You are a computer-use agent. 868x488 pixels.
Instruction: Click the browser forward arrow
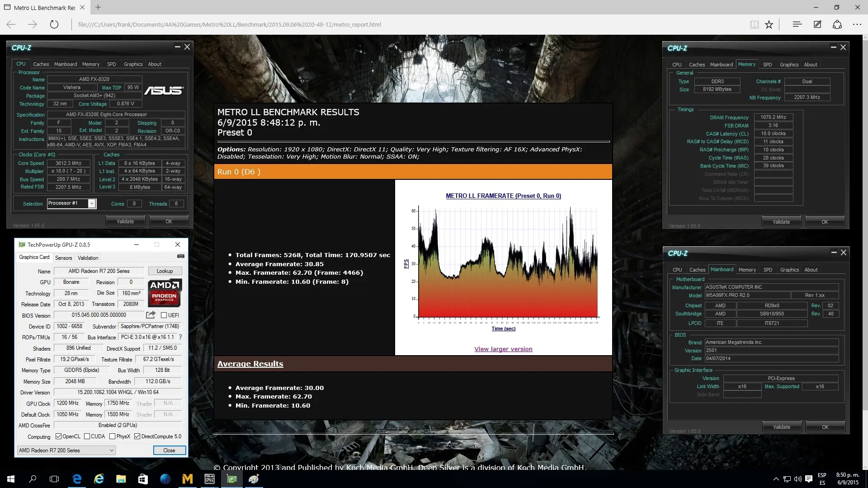coord(33,24)
